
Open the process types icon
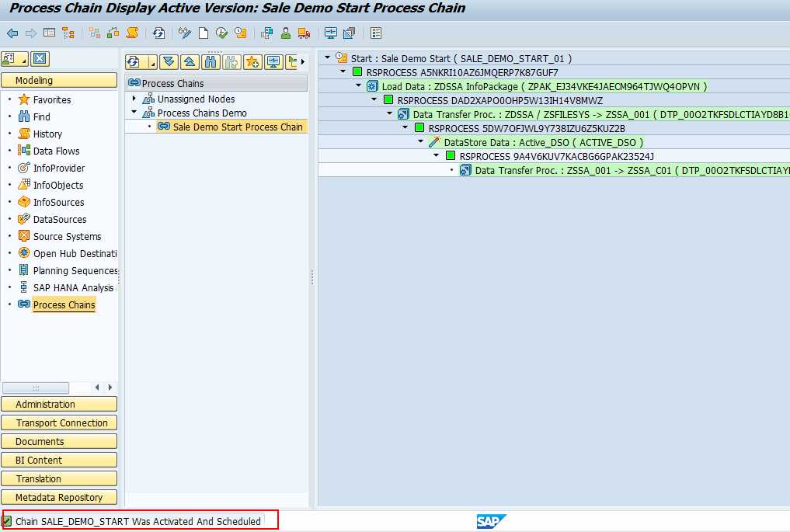click(x=267, y=33)
